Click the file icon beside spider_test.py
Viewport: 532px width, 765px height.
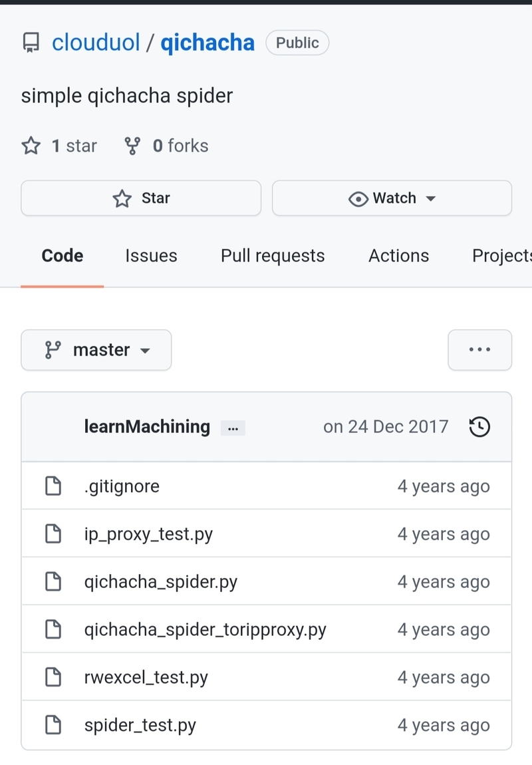tap(53, 725)
